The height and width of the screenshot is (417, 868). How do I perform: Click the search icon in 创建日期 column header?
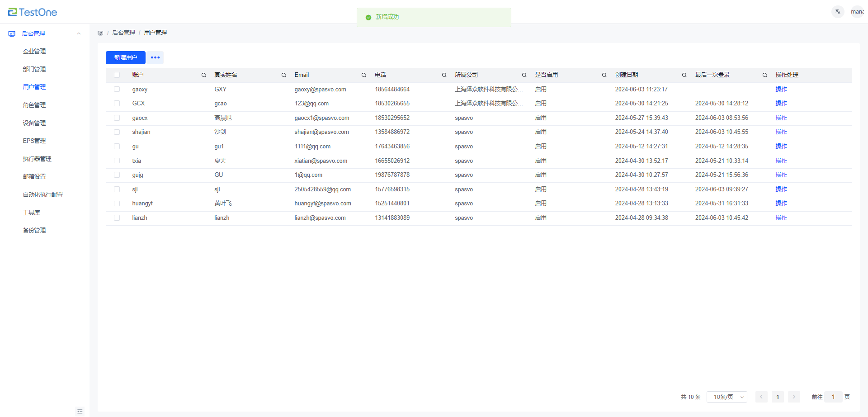pos(684,75)
